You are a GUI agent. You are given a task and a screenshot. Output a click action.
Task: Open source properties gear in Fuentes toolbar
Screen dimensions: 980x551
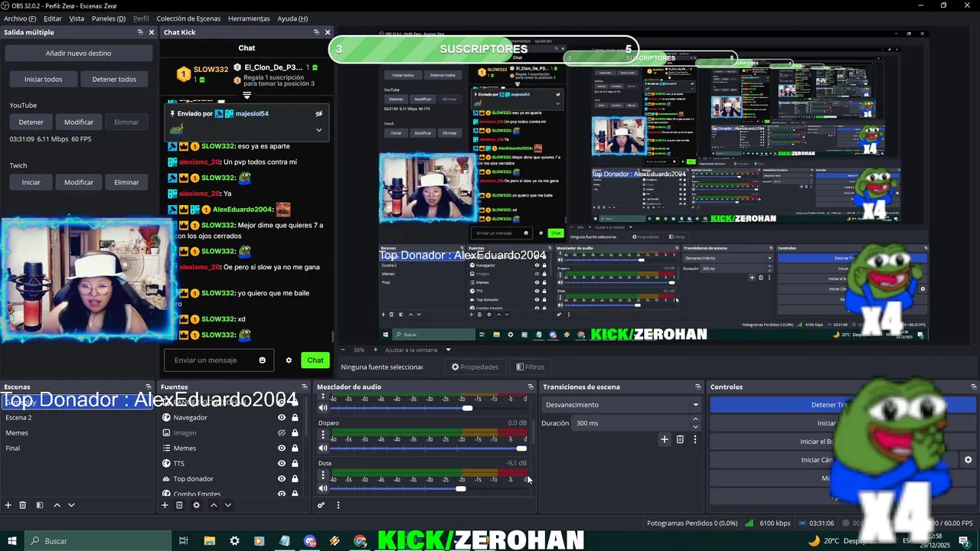coord(196,505)
